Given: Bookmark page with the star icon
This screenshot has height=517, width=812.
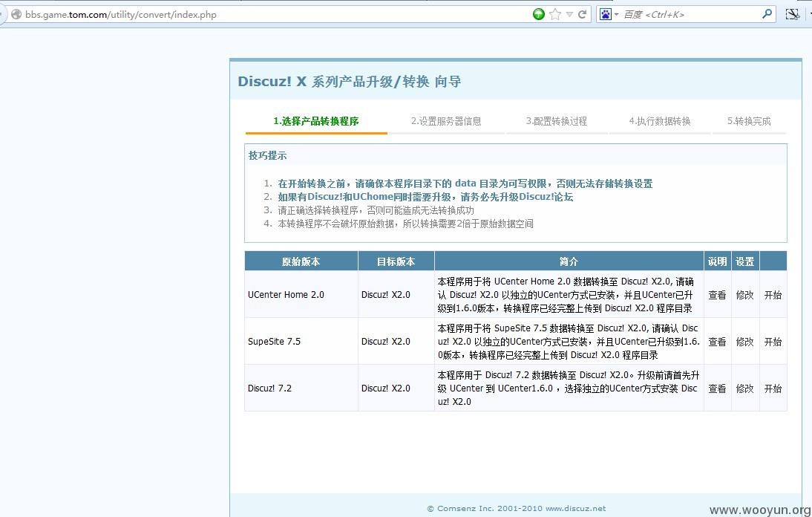Looking at the screenshot, I should (555, 15).
